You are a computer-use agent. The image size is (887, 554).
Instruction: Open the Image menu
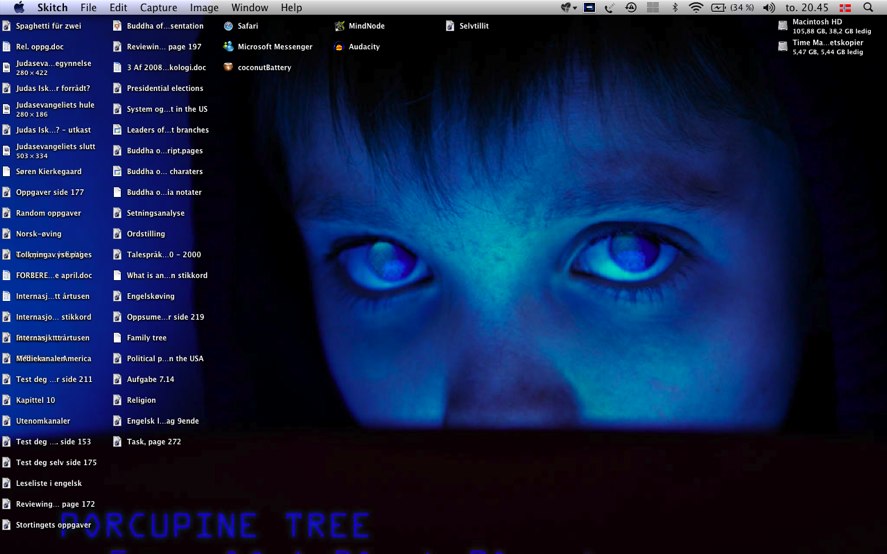tap(204, 8)
